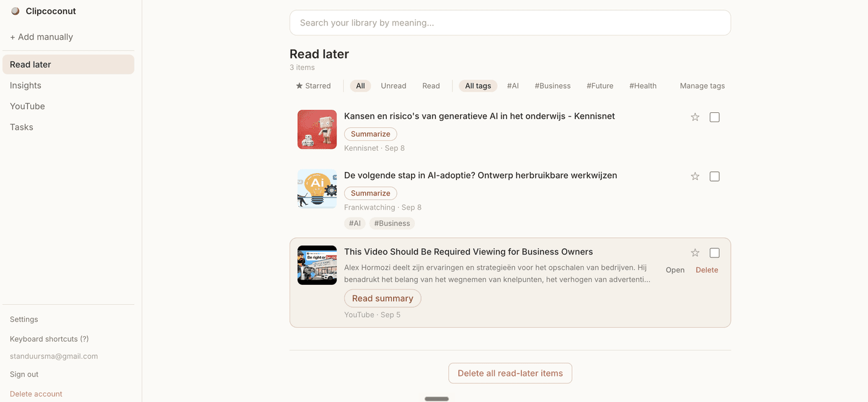The image size is (868, 402).
Task: Filter to Read items
Action: (431, 86)
